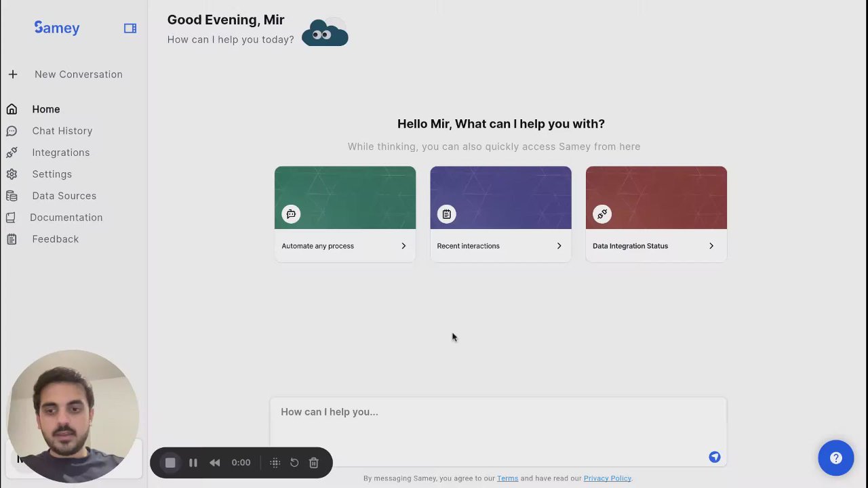Send message with the blue arrow icon
The height and width of the screenshot is (488, 868).
coord(715,457)
